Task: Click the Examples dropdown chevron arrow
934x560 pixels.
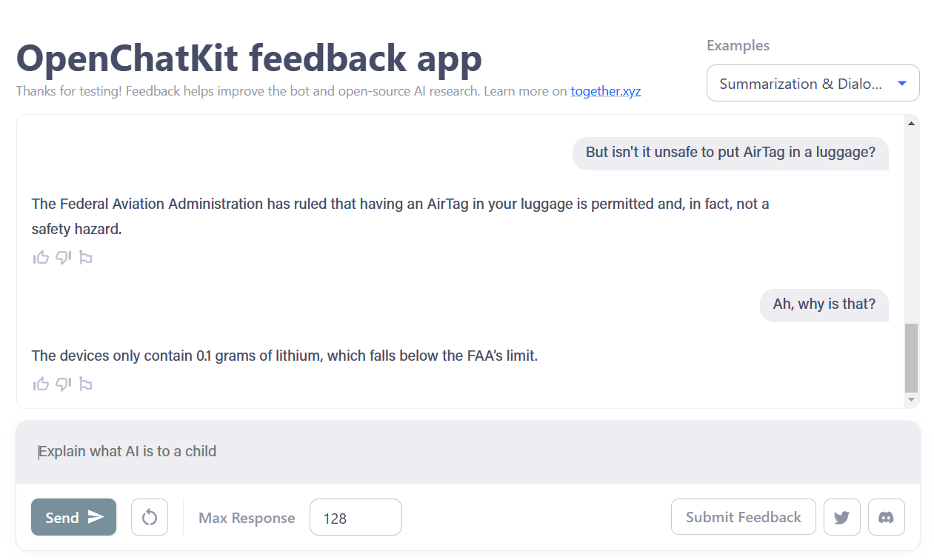Action: (x=903, y=83)
